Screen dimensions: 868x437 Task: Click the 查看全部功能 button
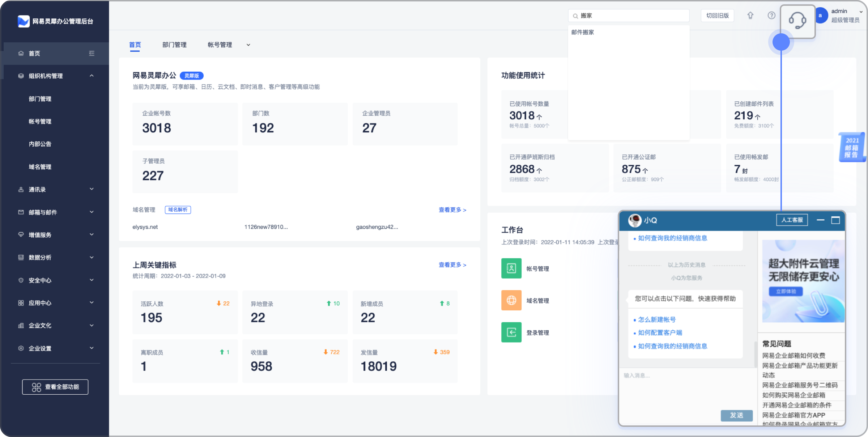point(55,387)
